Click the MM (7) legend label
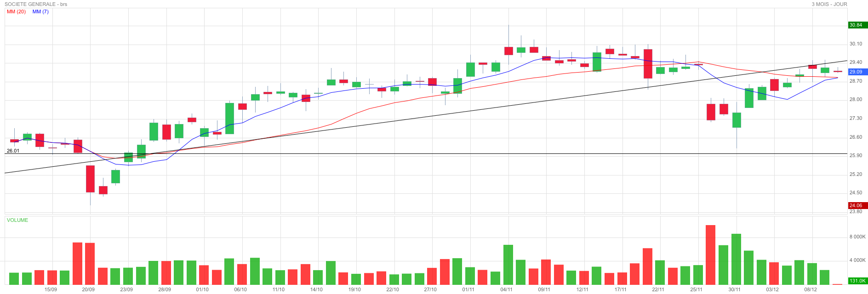Viewport: 868px width, 294px height. click(40, 11)
